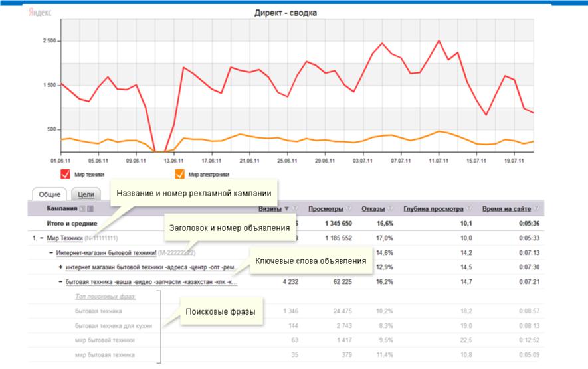Open help icon beside Отказы column
Viewport: 588px width, 369px height.
point(390,208)
